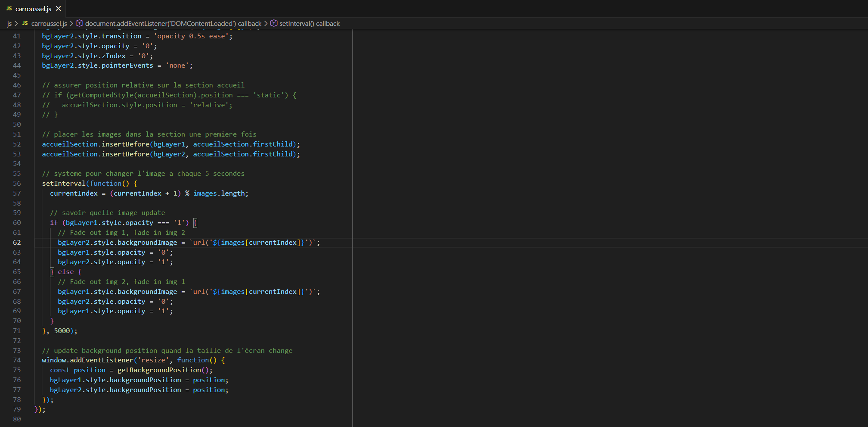Image resolution: width=868 pixels, height=427 pixels.
Task: Click line number 56 in the gutter
Action: (17, 184)
